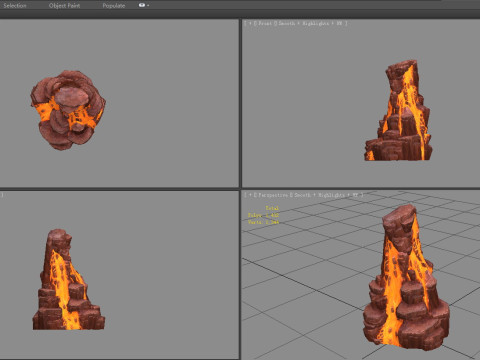Click the Front viewport view name label
Screen dimensions: 480x360
point(265,23)
